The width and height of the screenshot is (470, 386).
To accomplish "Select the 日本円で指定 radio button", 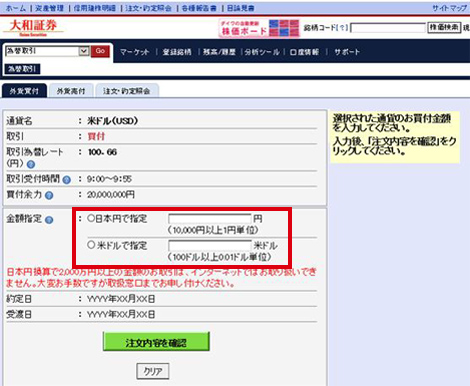I will click(91, 218).
